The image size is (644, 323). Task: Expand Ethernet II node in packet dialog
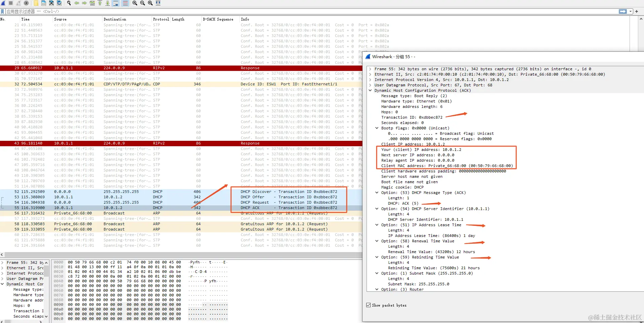tap(370, 74)
